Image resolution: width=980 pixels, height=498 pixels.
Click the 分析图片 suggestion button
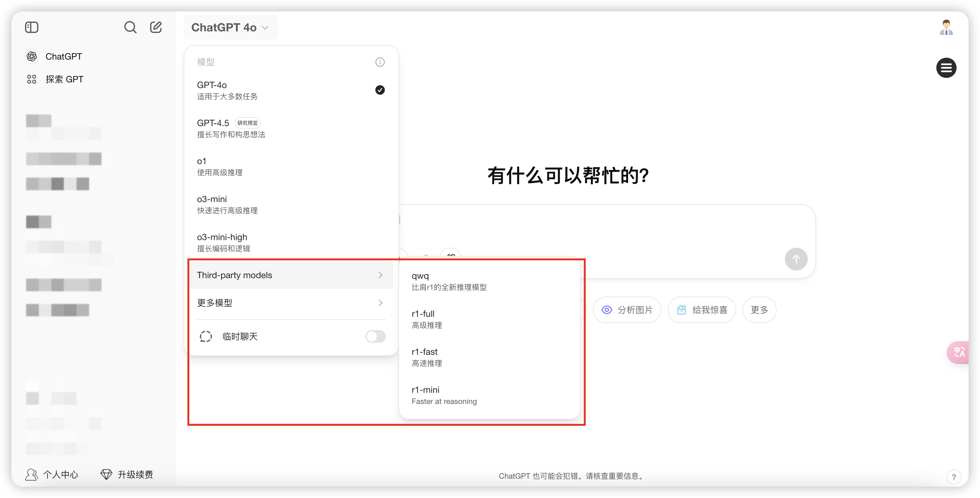[x=627, y=310]
